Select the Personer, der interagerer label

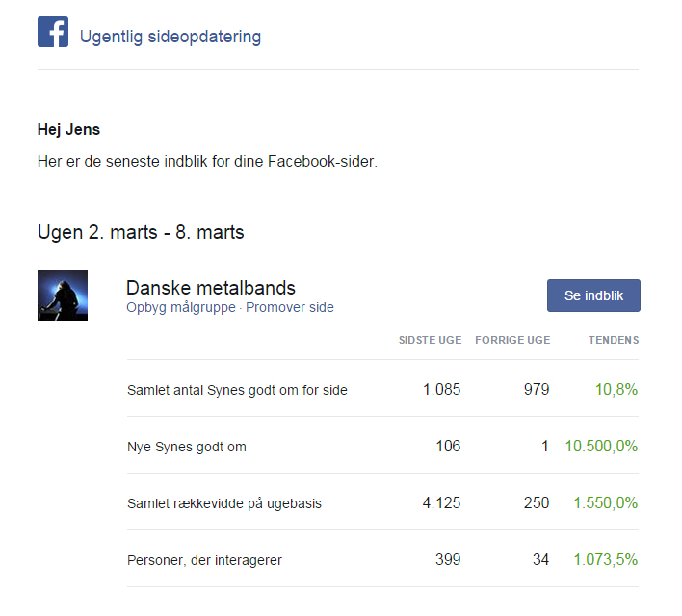point(204,560)
